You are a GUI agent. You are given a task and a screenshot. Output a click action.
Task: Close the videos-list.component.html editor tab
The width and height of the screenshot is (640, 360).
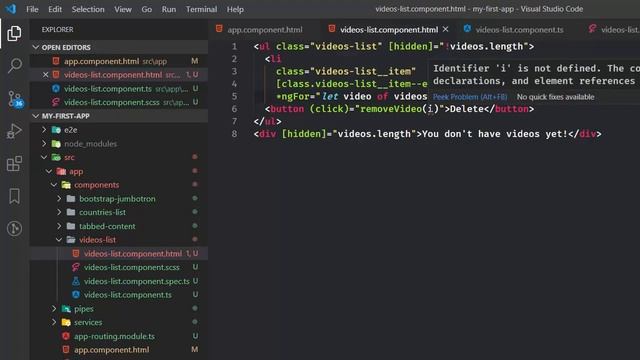[x=446, y=29]
